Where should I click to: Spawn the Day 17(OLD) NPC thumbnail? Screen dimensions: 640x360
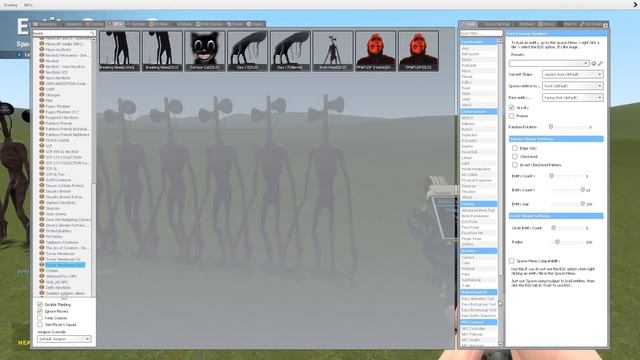coord(247,51)
